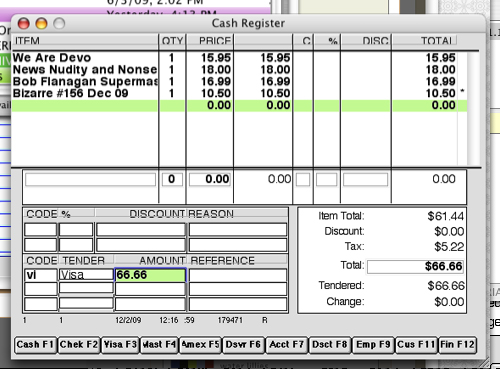Screen dimensions: 500x369
Task: Open customer lookup with Cus F11
Action: click(x=416, y=345)
